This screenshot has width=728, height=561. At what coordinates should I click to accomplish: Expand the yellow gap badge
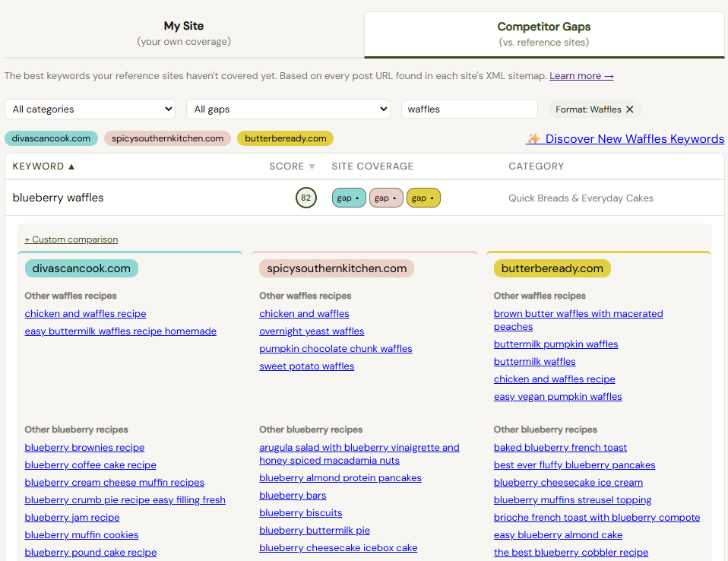point(423,198)
